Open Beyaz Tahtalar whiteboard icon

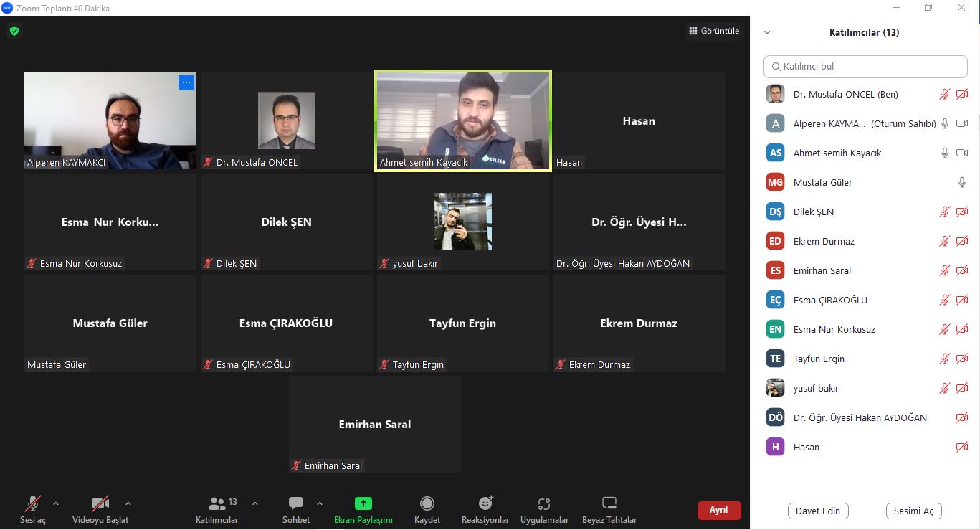(x=609, y=503)
